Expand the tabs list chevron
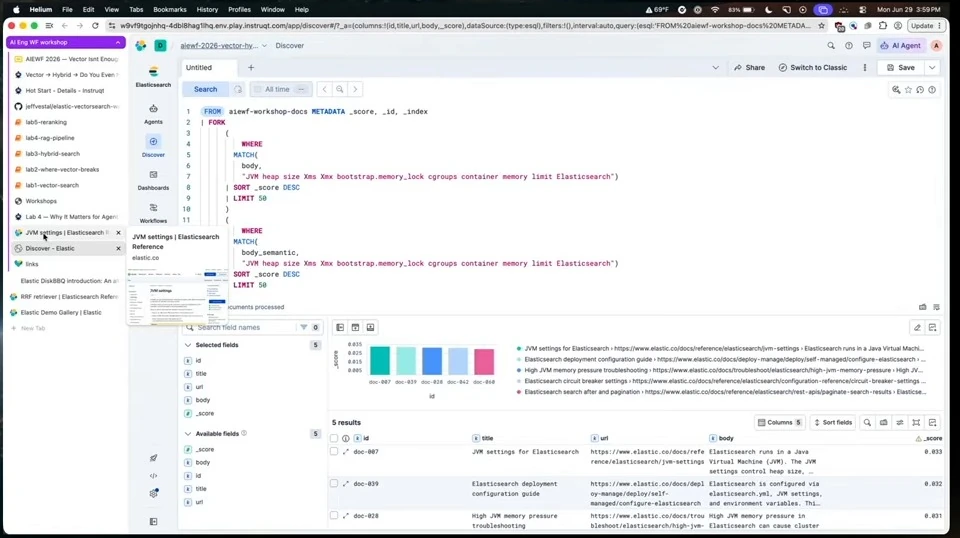 coord(715,67)
